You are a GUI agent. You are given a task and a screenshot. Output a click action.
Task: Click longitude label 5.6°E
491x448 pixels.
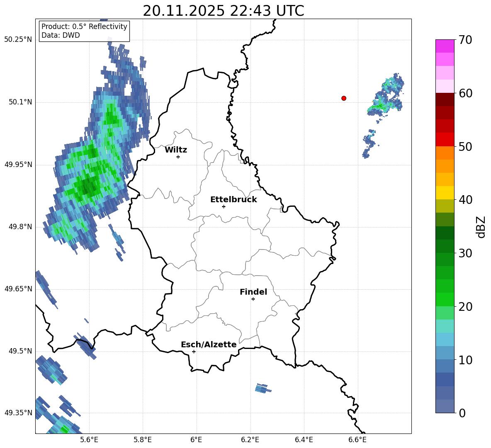click(x=89, y=440)
